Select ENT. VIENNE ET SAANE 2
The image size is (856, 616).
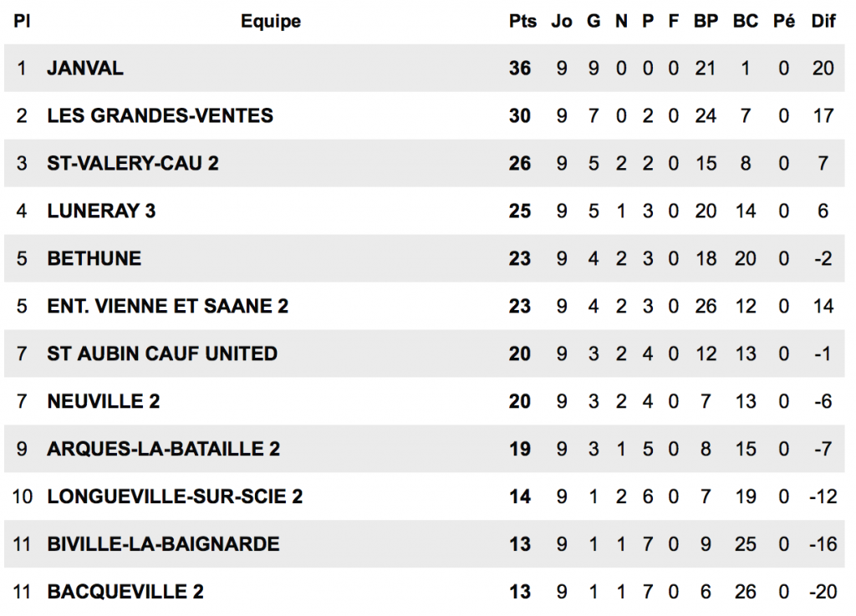pyautogui.click(x=167, y=307)
